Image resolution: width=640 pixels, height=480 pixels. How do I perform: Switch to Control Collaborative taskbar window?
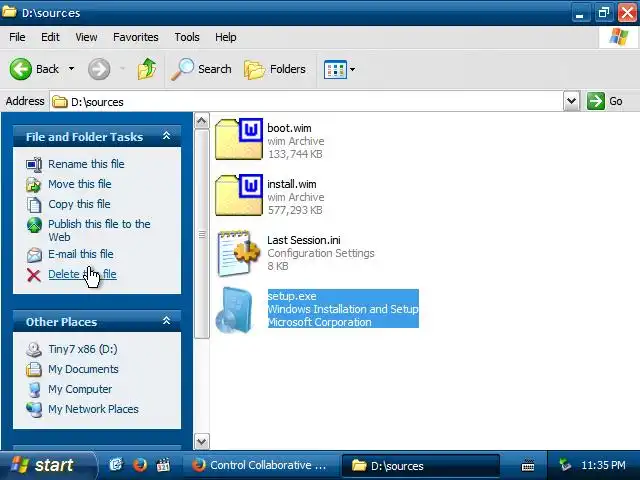260,465
